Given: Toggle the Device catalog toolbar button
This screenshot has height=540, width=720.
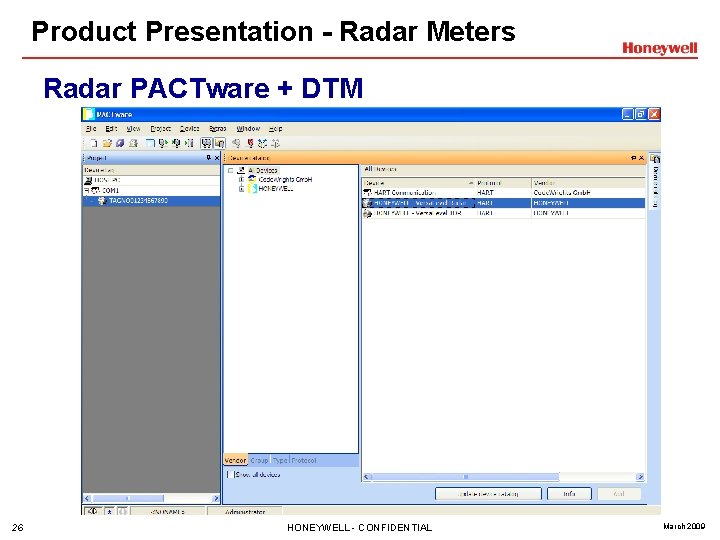Looking at the screenshot, I should pos(219,143).
